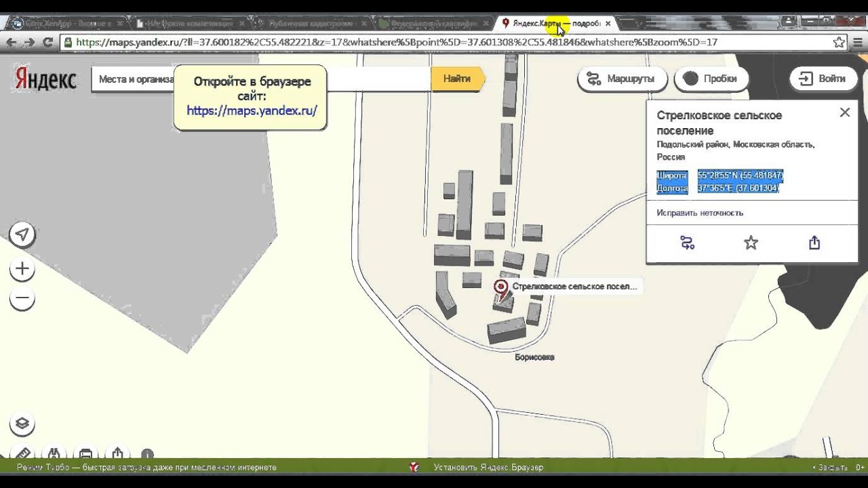
Task: Click the Стрелковское сельское посел... map label
Action: [574, 287]
